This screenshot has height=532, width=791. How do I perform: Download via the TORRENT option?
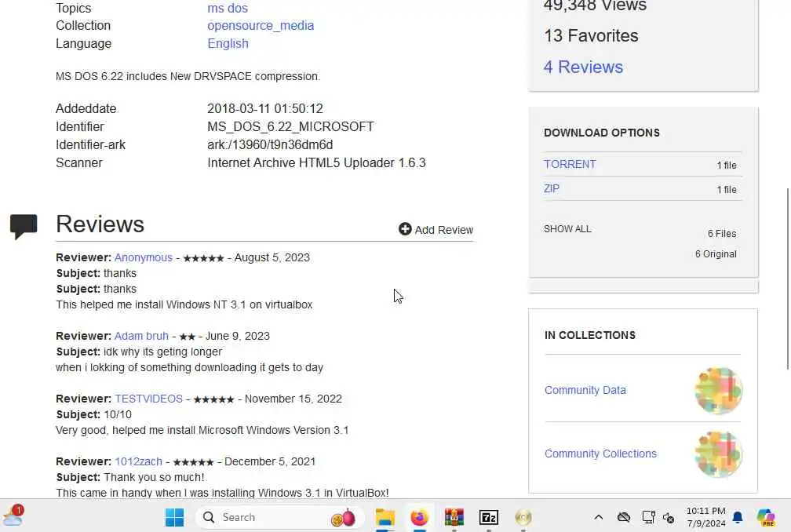coord(570,165)
